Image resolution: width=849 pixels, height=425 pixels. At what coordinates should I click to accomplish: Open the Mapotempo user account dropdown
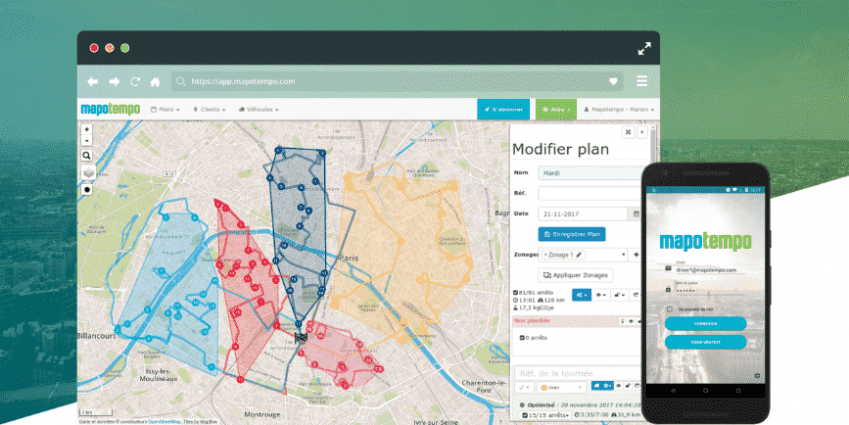tap(620, 108)
